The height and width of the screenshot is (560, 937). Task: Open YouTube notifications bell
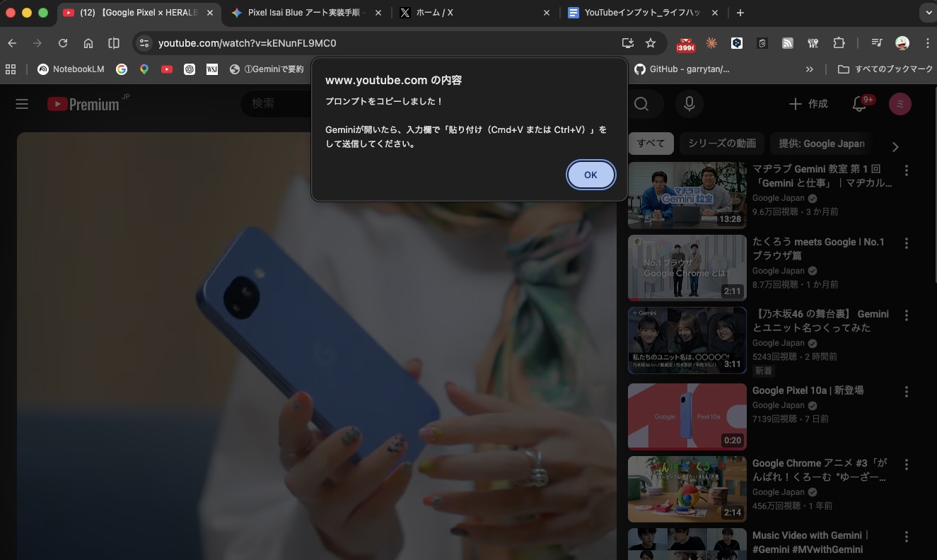click(x=859, y=105)
